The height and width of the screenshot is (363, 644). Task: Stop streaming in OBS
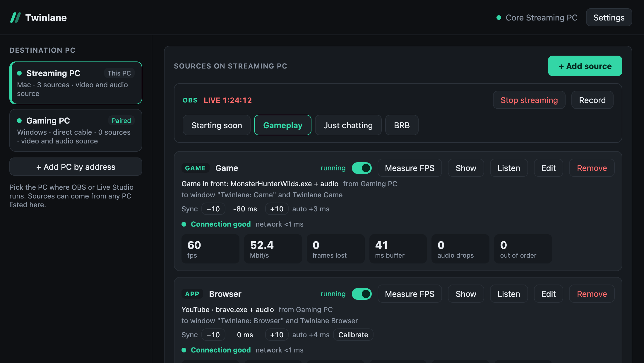[529, 100]
